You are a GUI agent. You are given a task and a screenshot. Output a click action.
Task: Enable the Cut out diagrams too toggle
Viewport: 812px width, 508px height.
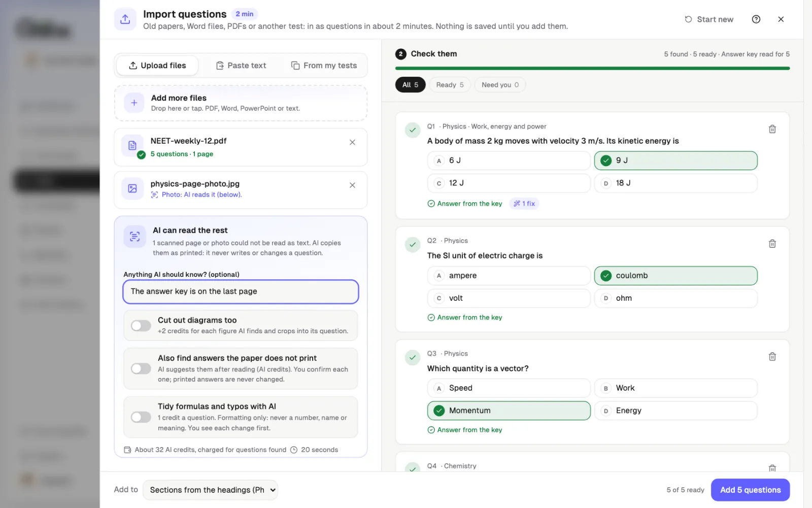tap(141, 326)
